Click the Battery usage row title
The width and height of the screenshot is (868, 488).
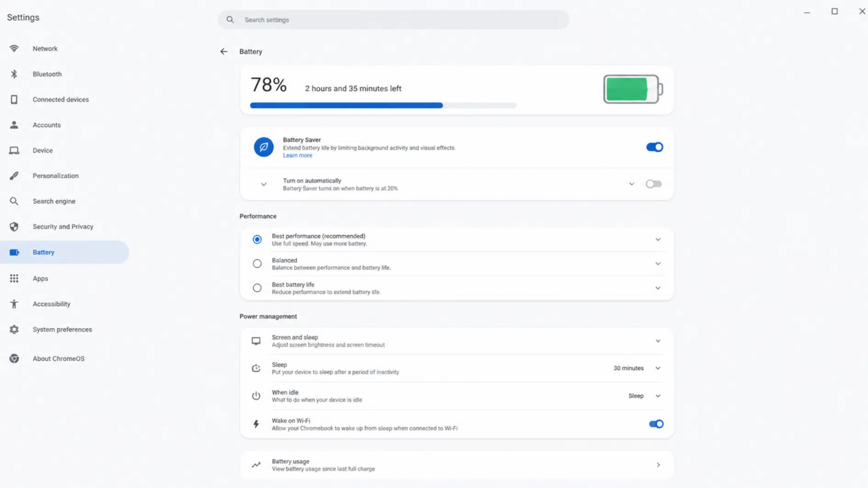291,461
